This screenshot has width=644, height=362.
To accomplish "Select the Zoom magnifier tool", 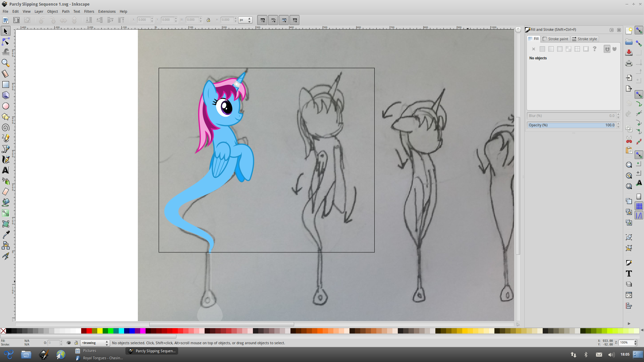I will (6, 63).
